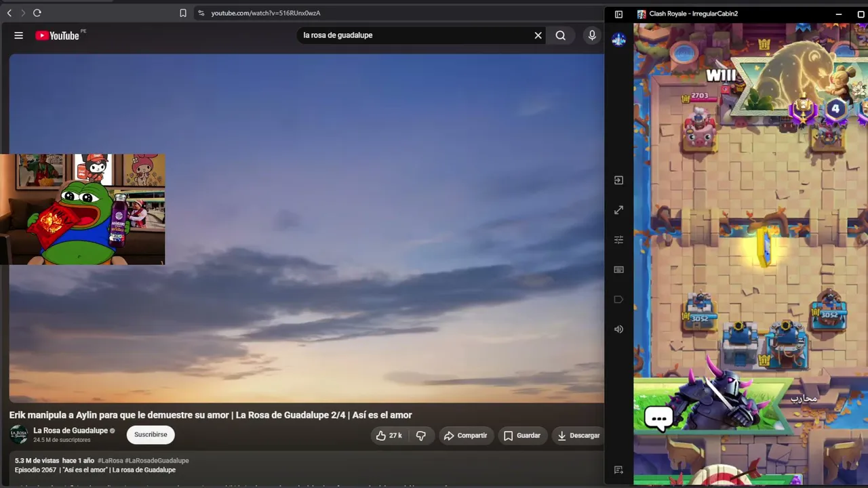Open the spaceship game avatar icon
This screenshot has width=868, height=488.
pos(618,40)
